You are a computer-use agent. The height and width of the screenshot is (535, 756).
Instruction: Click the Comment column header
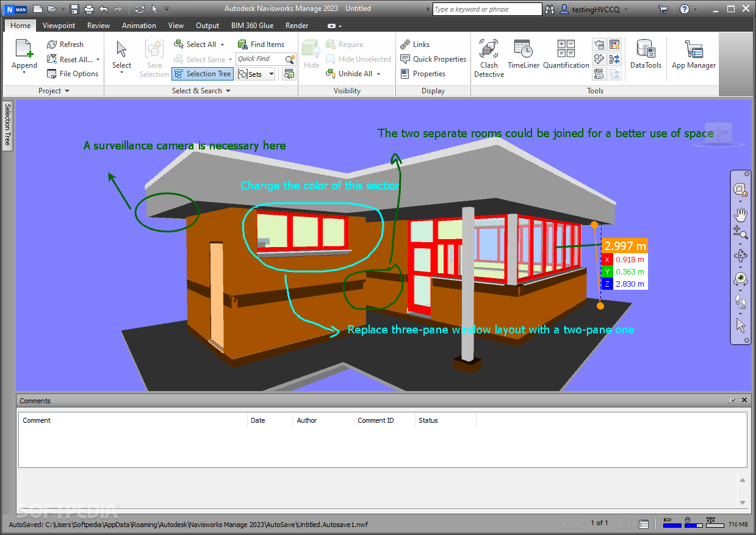point(133,420)
